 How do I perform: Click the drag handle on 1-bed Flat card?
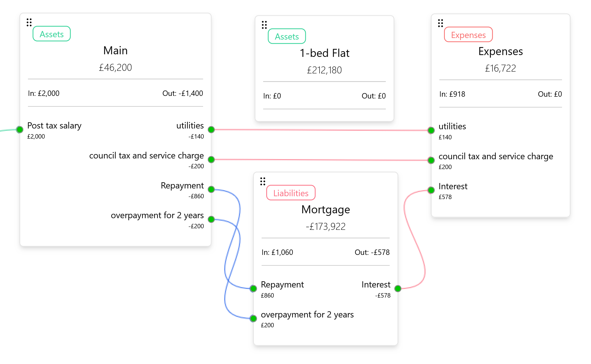click(x=264, y=25)
